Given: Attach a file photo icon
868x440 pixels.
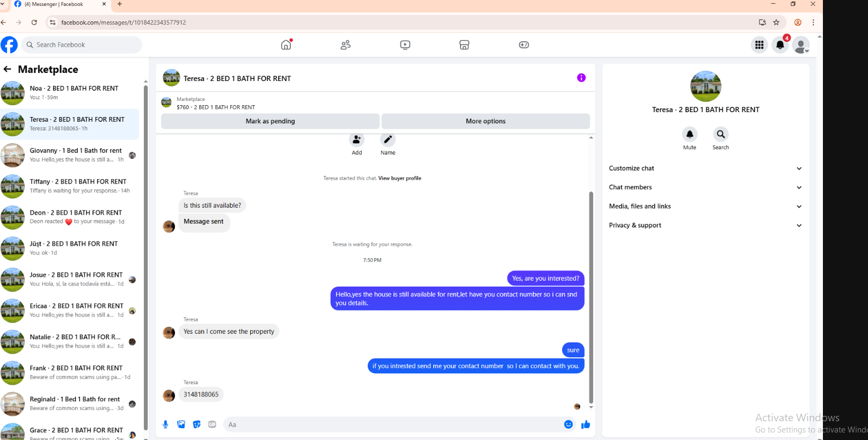Looking at the screenshot, I should point(181,424).
